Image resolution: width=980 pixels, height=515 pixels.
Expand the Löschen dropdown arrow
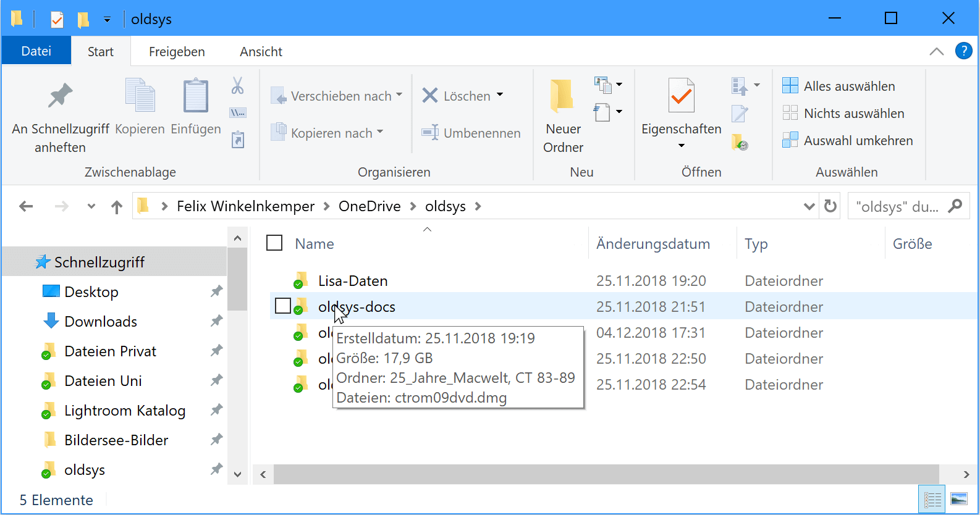(x=500, y=95)
